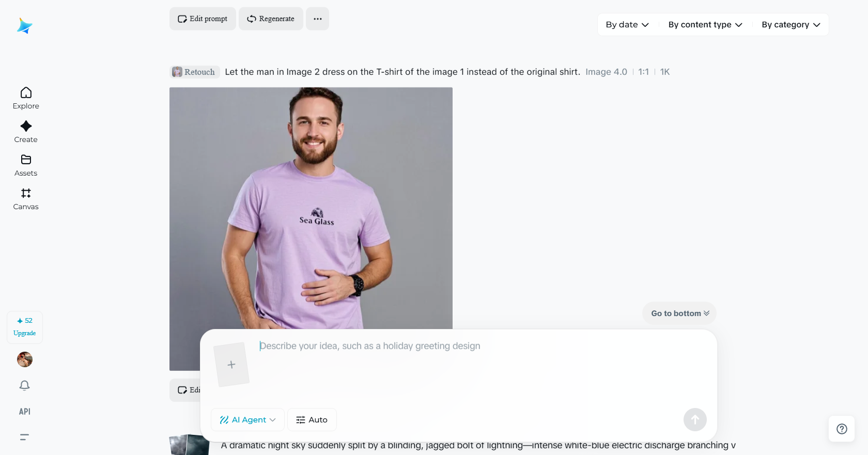Add a reference image with plus tile
This screenshot has height=455, width=868.
231,365
